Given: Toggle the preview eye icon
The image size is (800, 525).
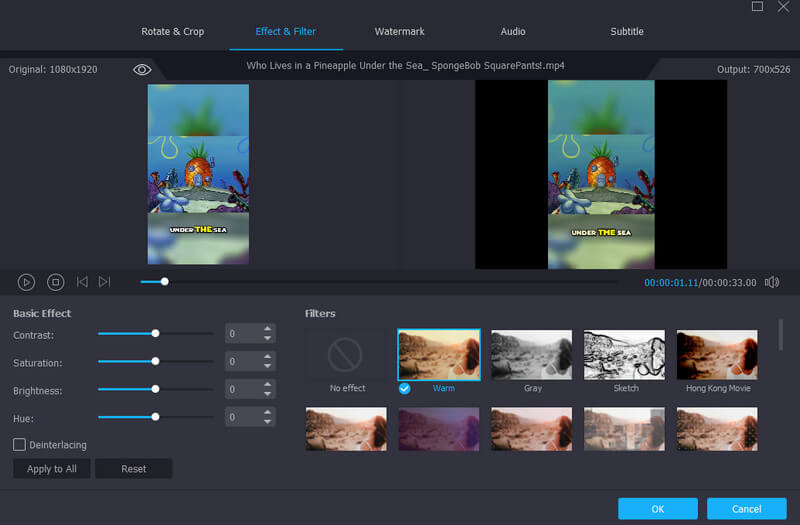Looking at the screenshot, I should pos(142,69).
